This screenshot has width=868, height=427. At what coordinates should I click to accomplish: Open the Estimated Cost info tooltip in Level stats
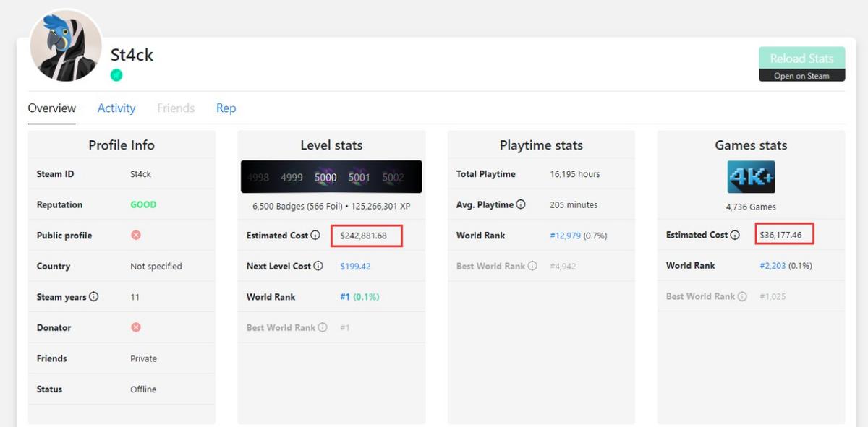(315, 235)
